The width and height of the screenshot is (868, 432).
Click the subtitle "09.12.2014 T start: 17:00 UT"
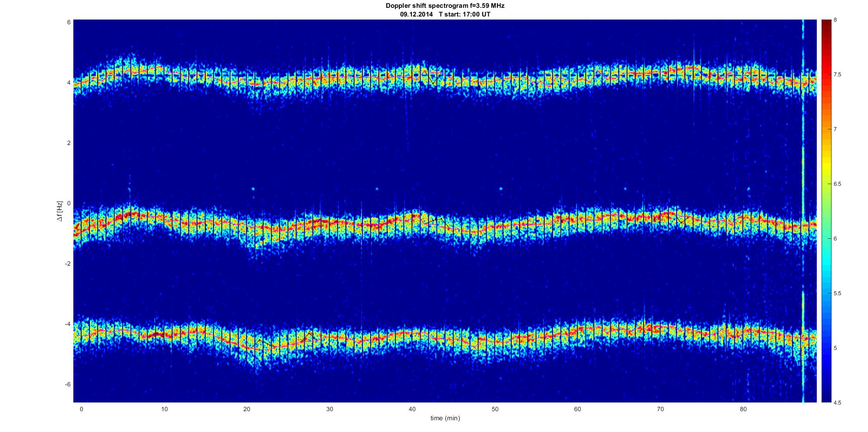[x=445, y=14]
